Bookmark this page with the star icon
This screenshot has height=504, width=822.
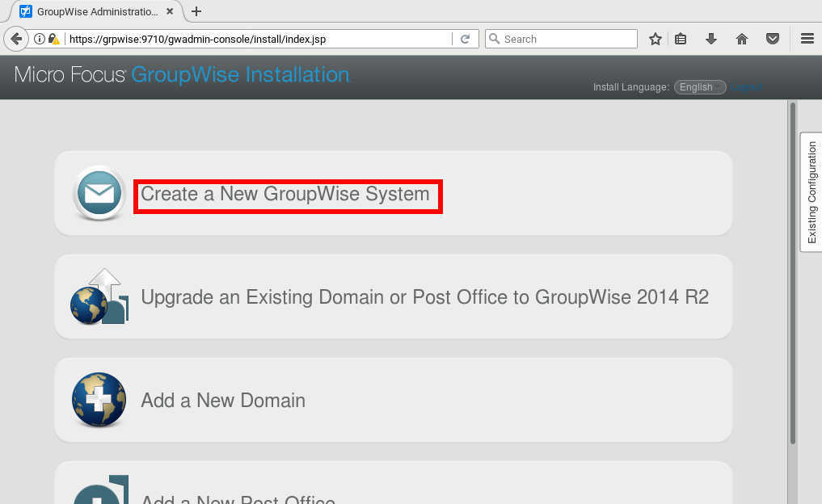coord(655,39)
